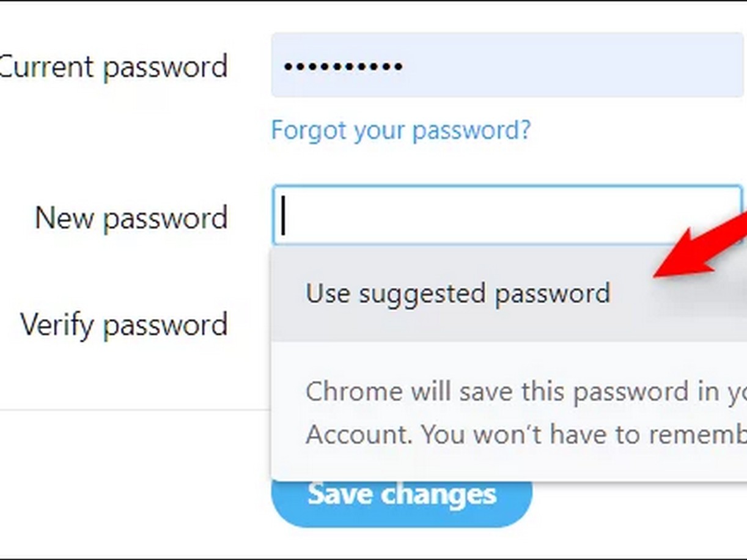
Task: Click the word 'changes' on the blue button
Action: pyautogui.click(x=439, y=494)
